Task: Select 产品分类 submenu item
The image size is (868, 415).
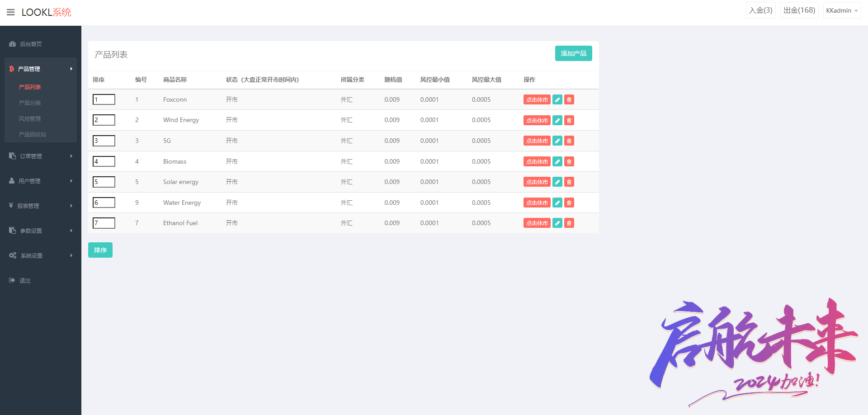Action: click(x=30, y=103)
